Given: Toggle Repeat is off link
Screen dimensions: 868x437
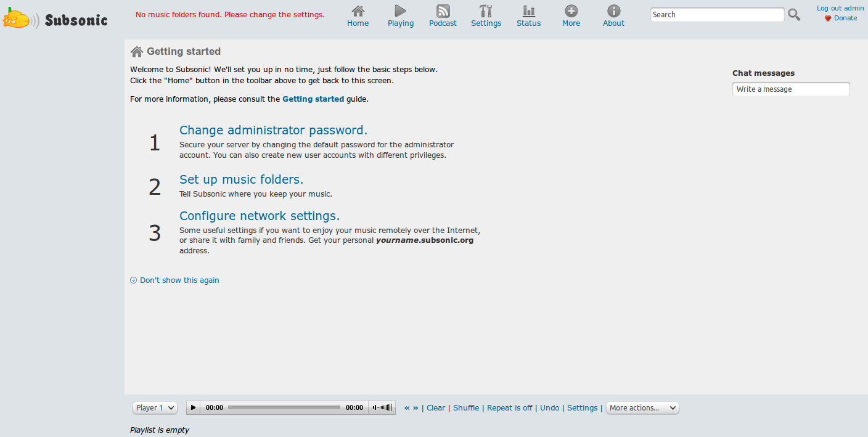Looking at the screenshot, I should [509, 408].
